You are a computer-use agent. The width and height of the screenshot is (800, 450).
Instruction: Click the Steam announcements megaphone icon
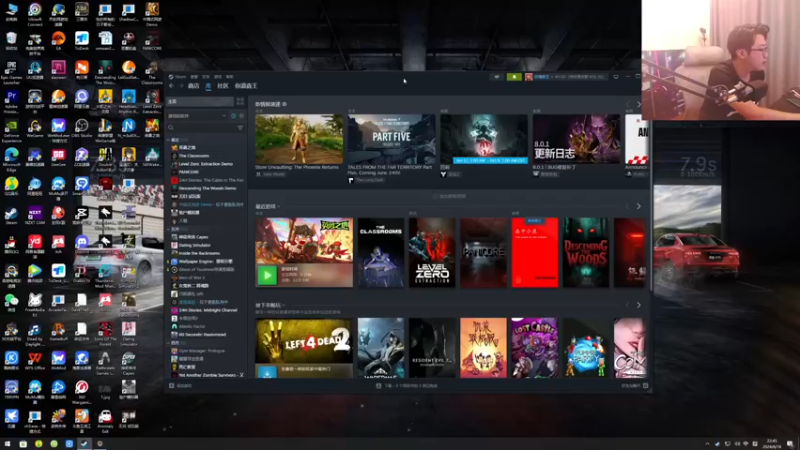click(496, 77)
